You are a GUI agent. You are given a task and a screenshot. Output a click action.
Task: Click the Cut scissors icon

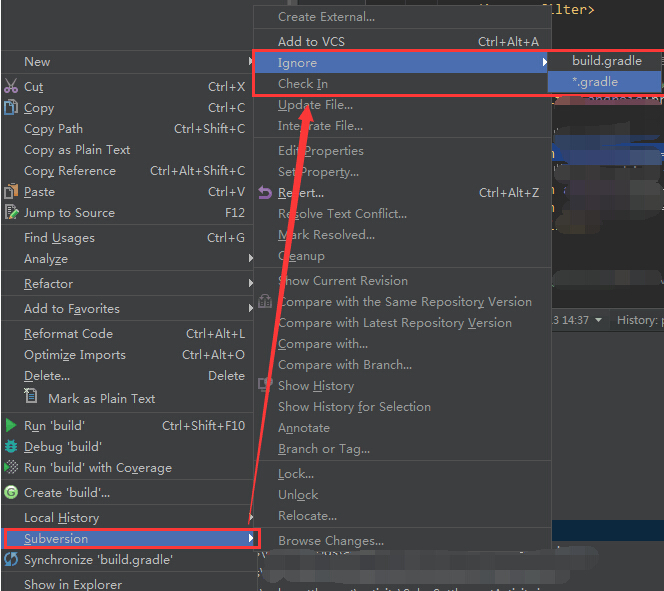11,86
